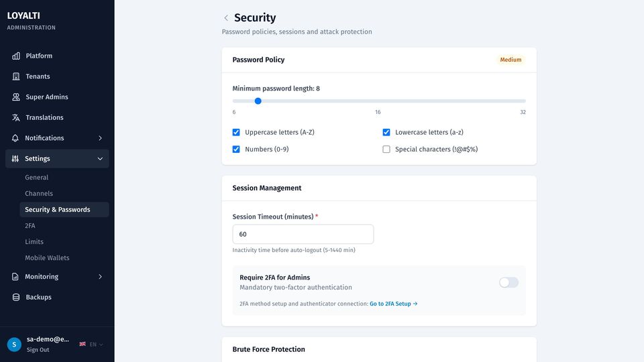Enable Special characters checkbox
This screenshot has height=362, width=644.
point(386,149)
